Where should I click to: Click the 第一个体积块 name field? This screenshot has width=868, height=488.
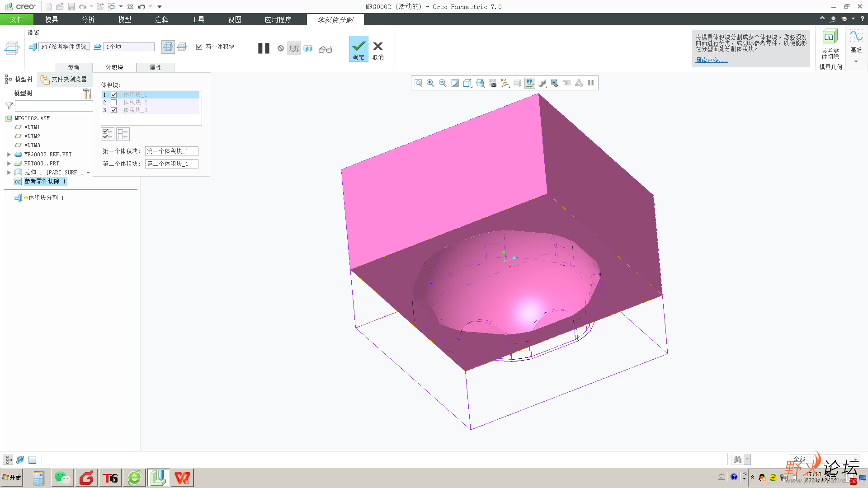point(171,151)
